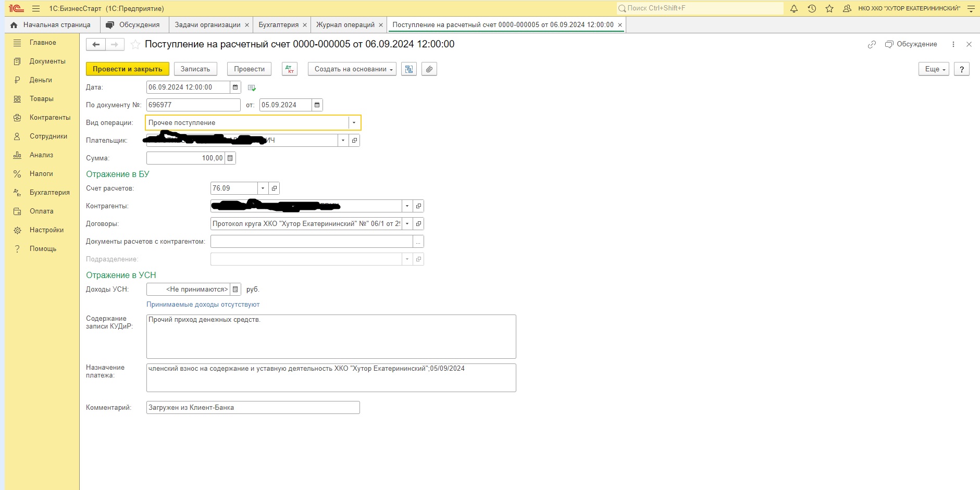The width and height of the screenshot is (980, 490).
Task: Open the Документы sidebar section
Action: (x=43, y=61)
